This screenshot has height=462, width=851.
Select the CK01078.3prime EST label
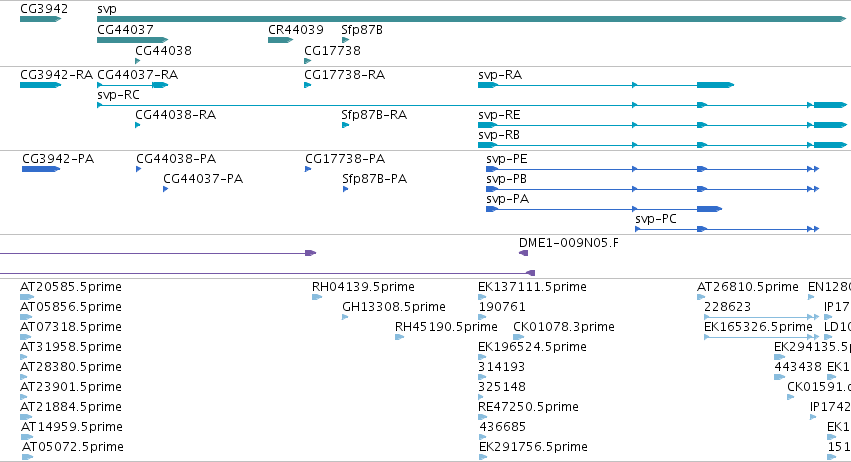564,327
